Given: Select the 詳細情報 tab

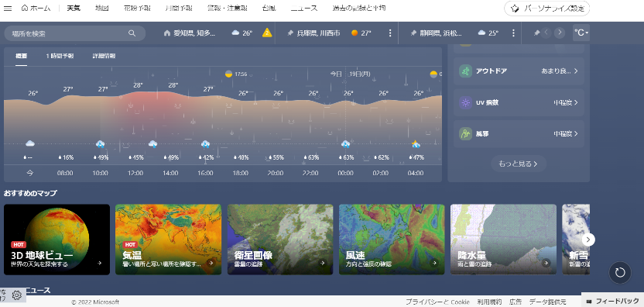Looking at the screenshot, I should point(104,56).
